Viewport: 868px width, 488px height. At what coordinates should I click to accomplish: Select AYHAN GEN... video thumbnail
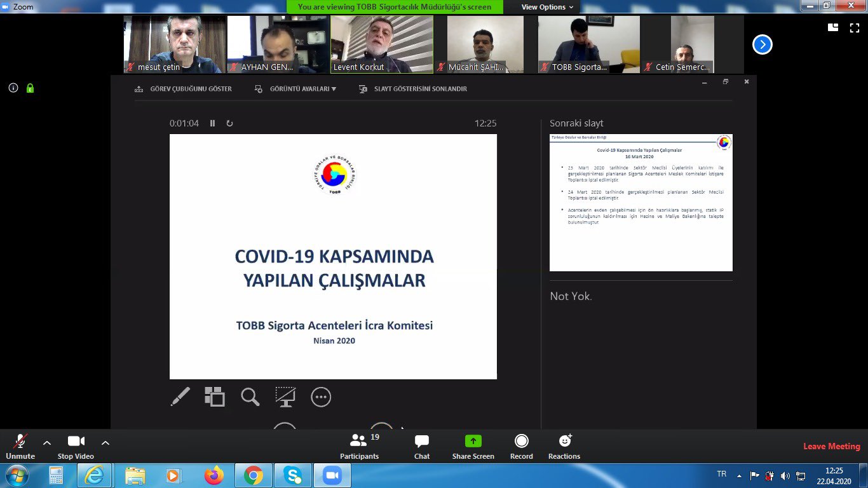pos(278,44)
